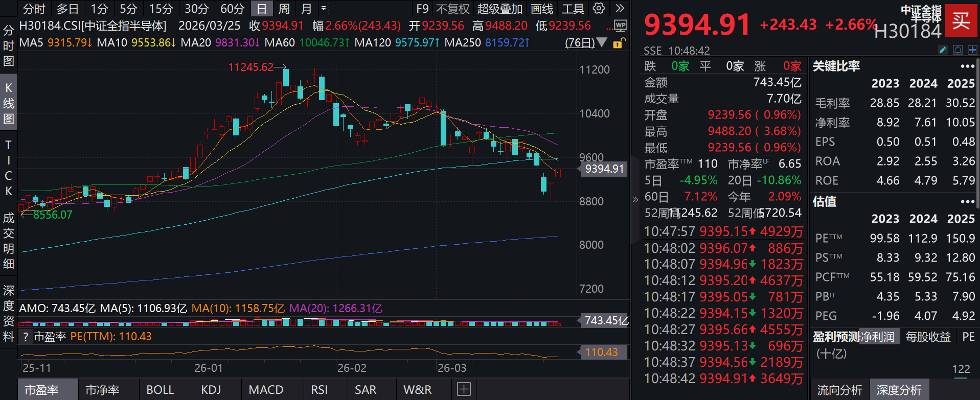Open the 超级叠加 overlay button
This screenshot has width=980, height=400.
coord(499,9)
